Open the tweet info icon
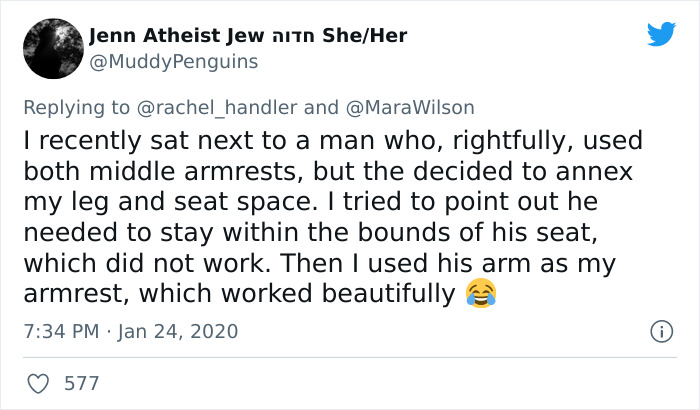700x410 pixels. [x=660, y=330]
